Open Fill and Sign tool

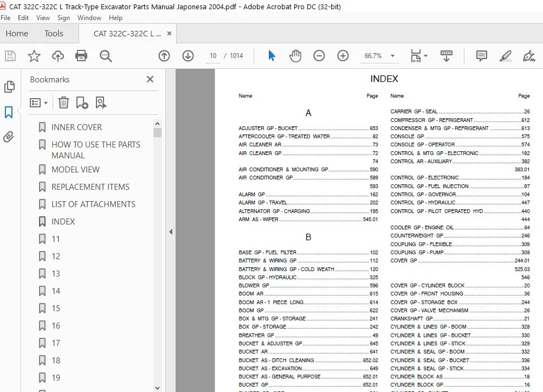click(x=529, y=56)
